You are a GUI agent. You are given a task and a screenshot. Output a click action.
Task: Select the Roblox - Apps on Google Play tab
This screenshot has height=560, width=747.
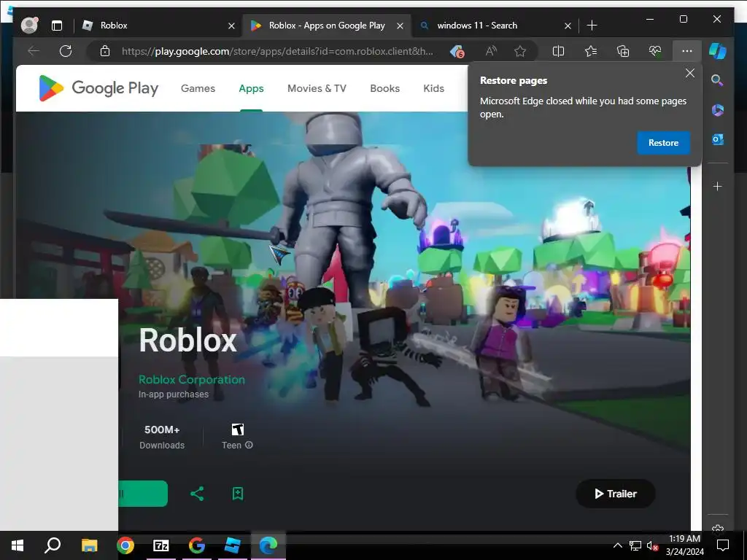(x=326, y=26)
